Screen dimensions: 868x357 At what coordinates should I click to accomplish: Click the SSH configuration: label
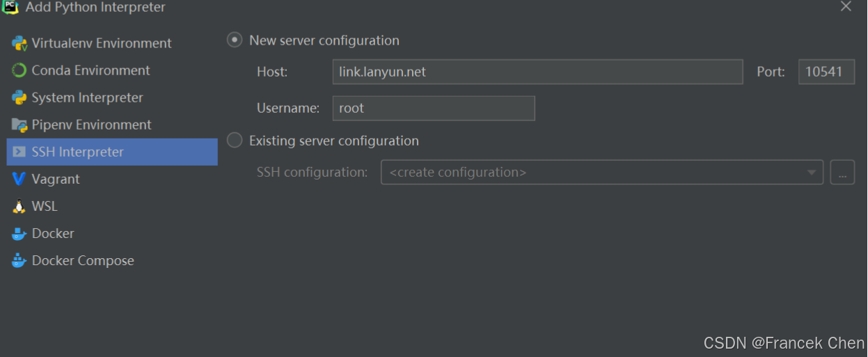point(313,172)
